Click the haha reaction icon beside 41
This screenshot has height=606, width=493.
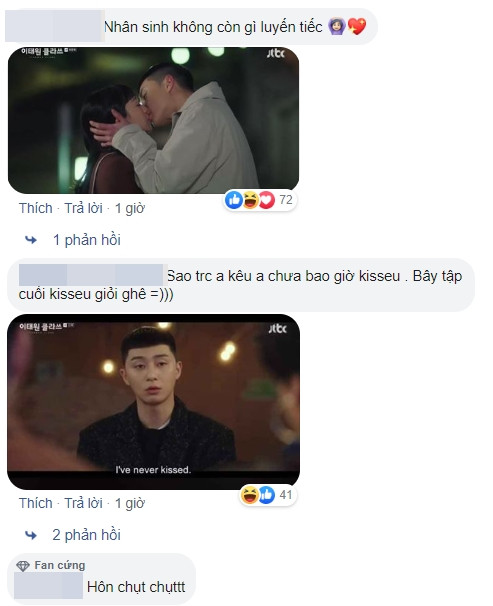pyautogui.click(x=250, y=495)
